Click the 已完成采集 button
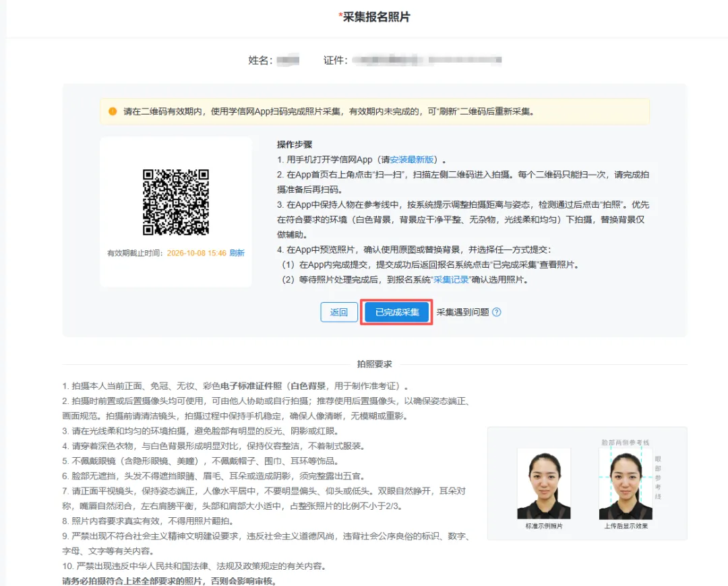Image resolution: width=728 pixels, height=586 pixels. (x=396, y=312)
